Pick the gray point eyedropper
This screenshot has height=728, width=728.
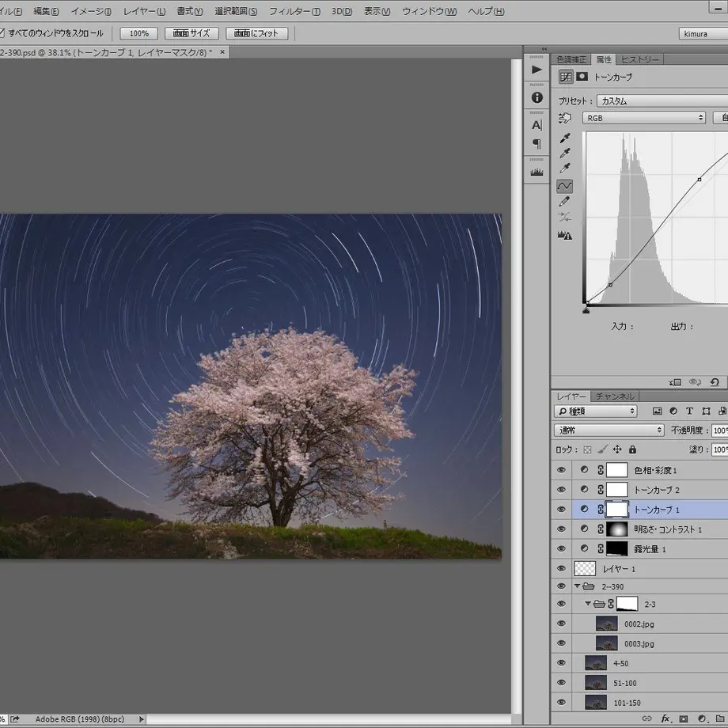564,154
